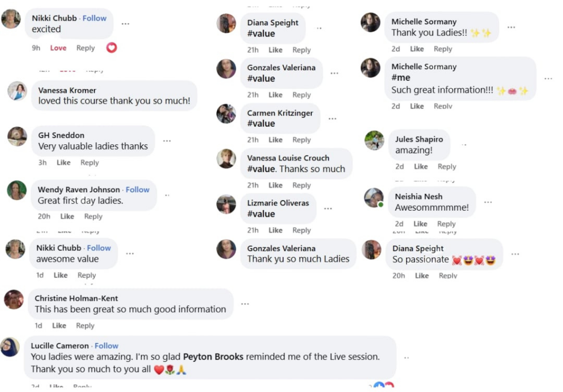
Task: Open Neishia Nesh's profile picture
Action: point(374,198)
